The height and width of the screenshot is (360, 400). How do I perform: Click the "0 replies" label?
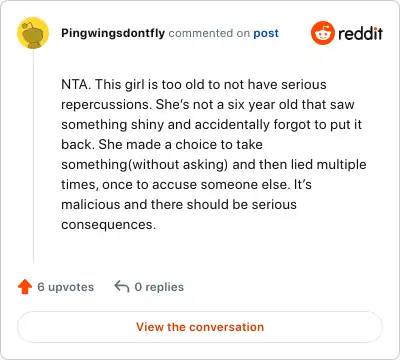point(159,287)
